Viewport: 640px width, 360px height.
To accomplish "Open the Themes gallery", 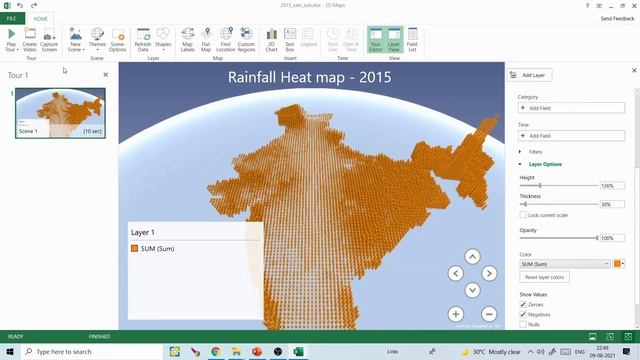I will pos(97,40).
